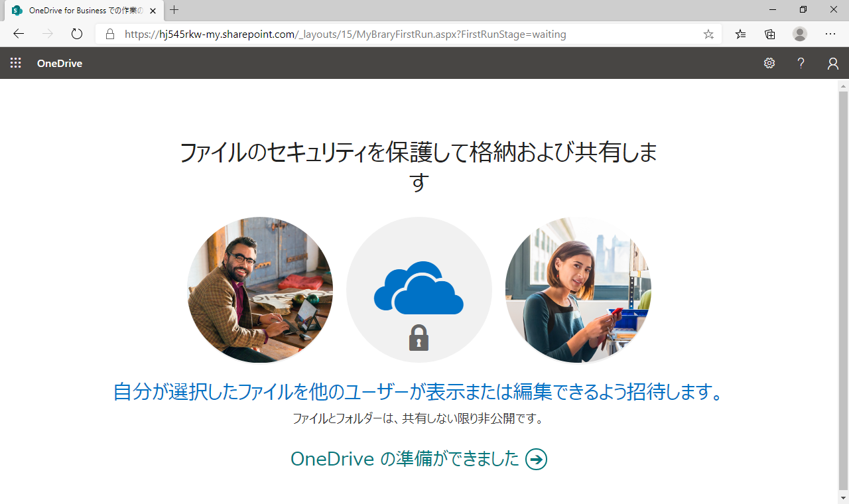Open a new browser tab

(174, 10)
